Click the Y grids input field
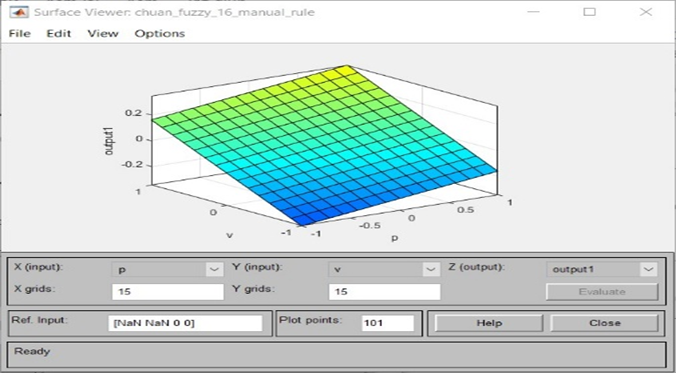 coord(385,292)
